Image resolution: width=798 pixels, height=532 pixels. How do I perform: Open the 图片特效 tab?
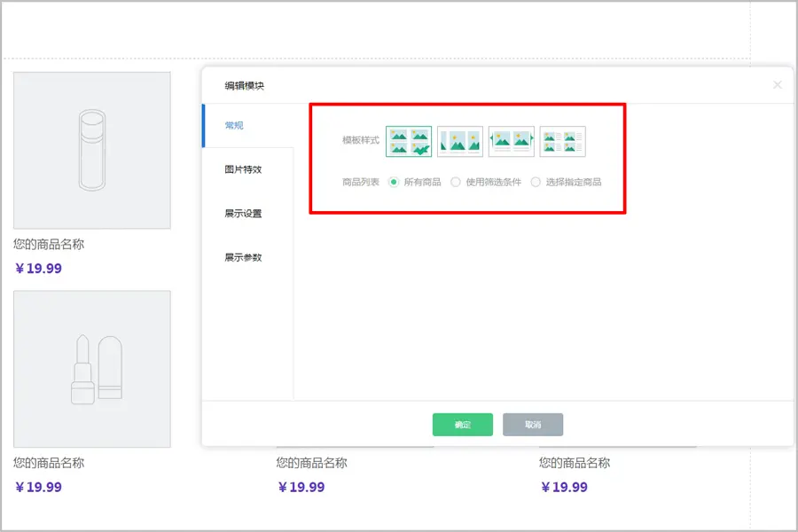[x=243, y=169]
